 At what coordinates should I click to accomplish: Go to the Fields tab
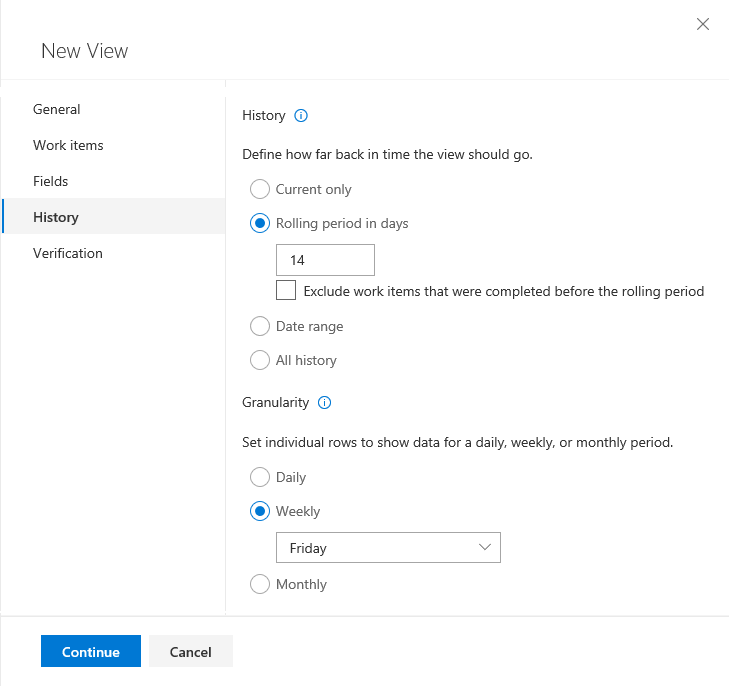(x=113, y=181)
